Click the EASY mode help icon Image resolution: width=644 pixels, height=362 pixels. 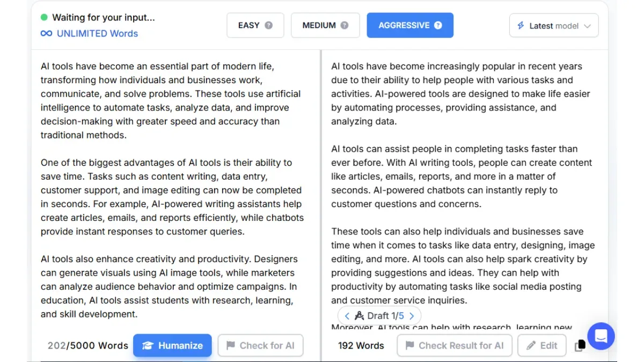click(x=269, y=25)
